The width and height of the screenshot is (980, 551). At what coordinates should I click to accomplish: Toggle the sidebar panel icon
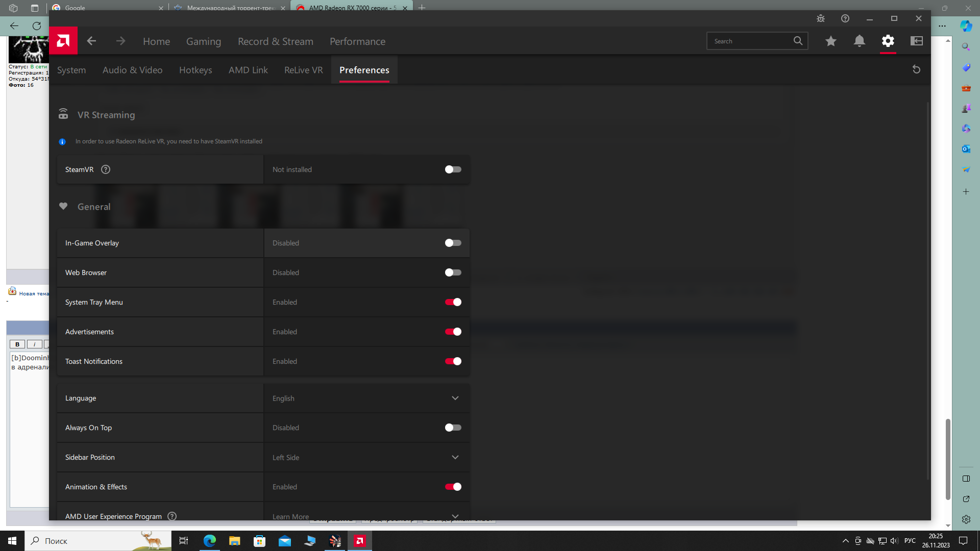[916, 41]
